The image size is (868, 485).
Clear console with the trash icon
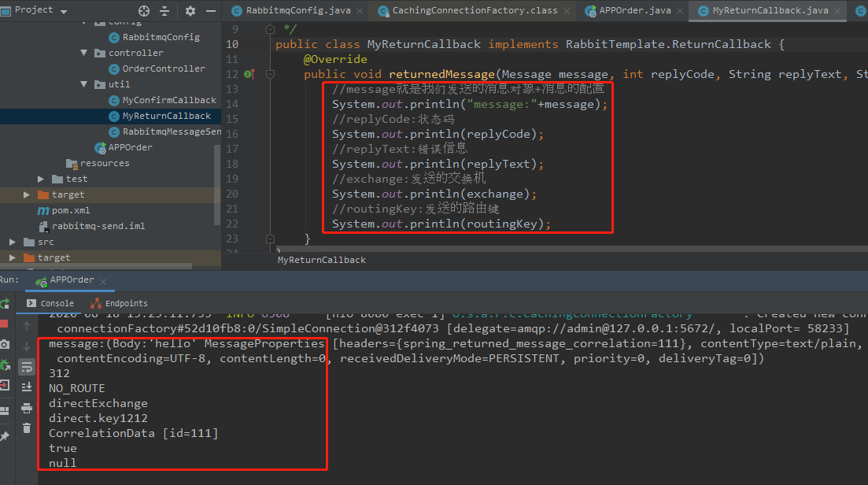[27, 428]
